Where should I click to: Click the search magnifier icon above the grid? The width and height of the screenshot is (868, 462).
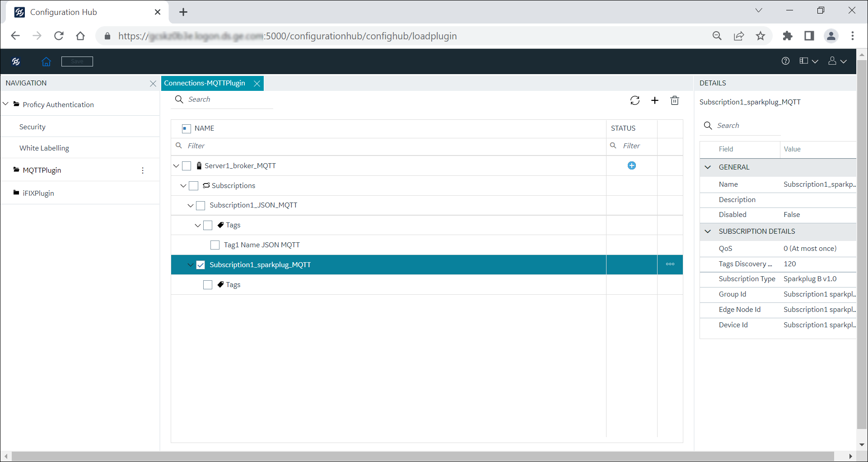[179, 99]
